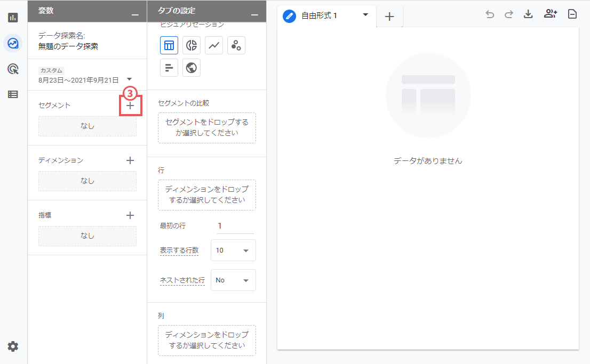The image size is (590, 364).
Task: Add a metric next to 指標
Action: coord(130,215)
